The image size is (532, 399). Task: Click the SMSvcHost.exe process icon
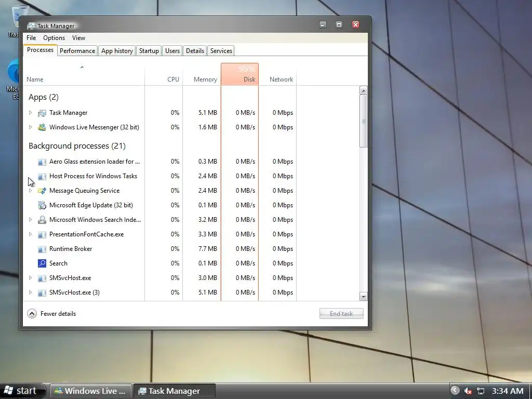point(42,278)
